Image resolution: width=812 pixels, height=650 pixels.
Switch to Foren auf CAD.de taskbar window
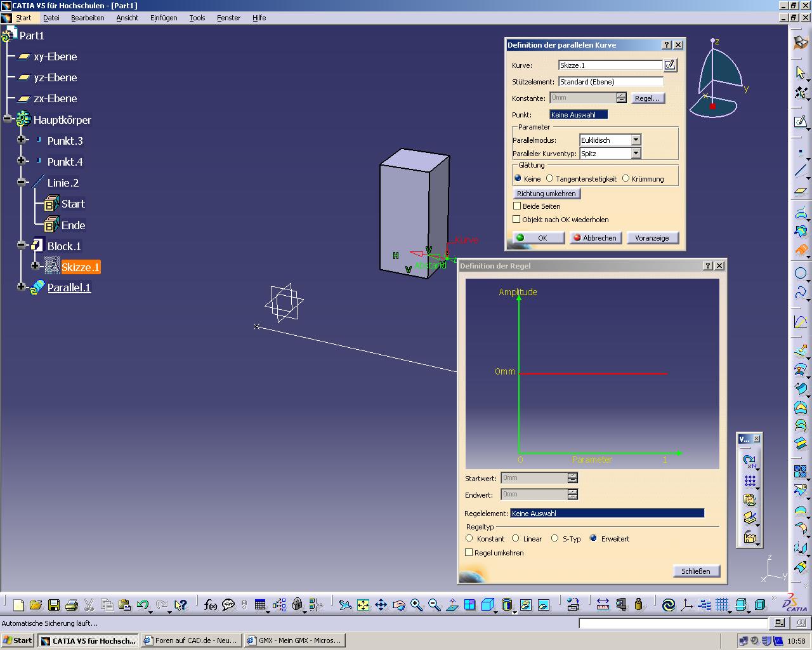[x=190, y=640]
